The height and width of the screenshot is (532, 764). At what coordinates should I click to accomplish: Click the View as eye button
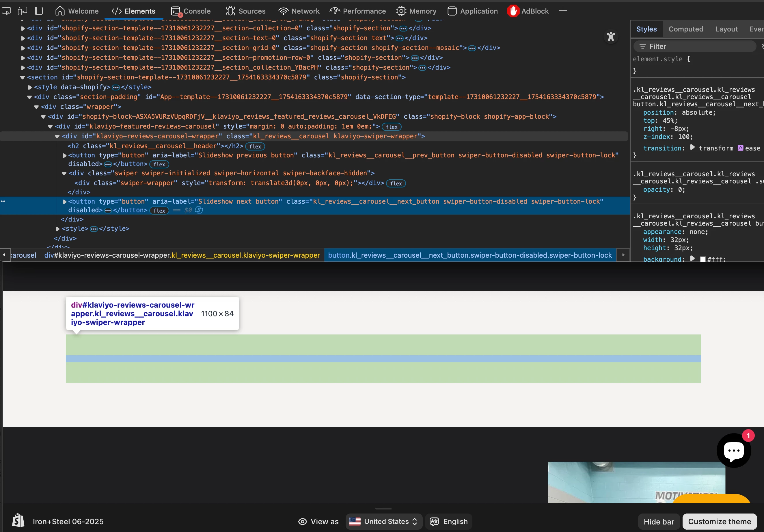(x=318, y=522)
